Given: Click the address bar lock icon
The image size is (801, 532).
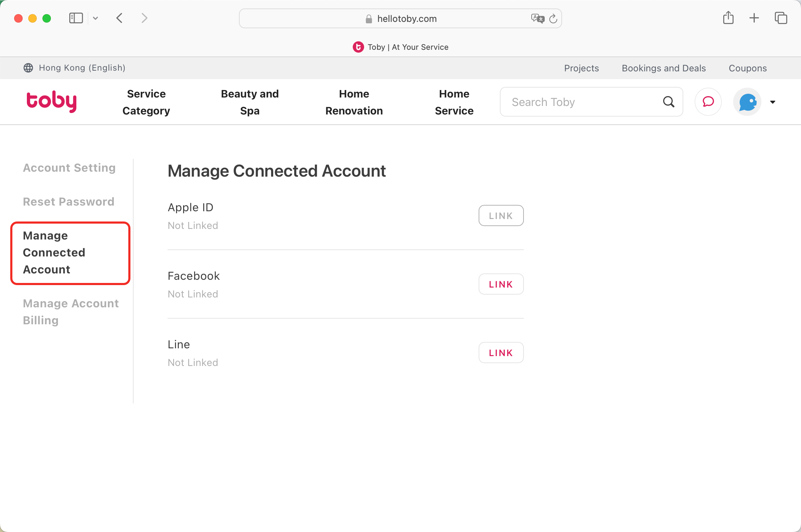Looking at the screenshot, I should (x=369, y=19).
